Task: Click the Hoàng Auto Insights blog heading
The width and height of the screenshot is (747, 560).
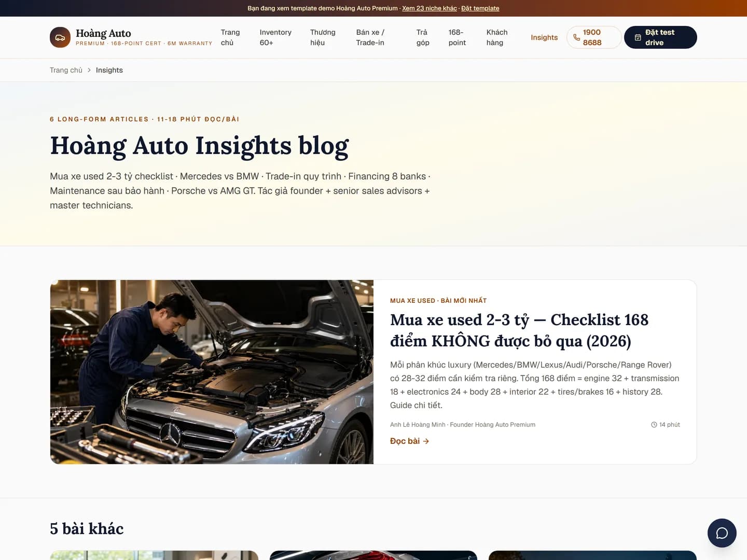Action: tap(199, 146)
